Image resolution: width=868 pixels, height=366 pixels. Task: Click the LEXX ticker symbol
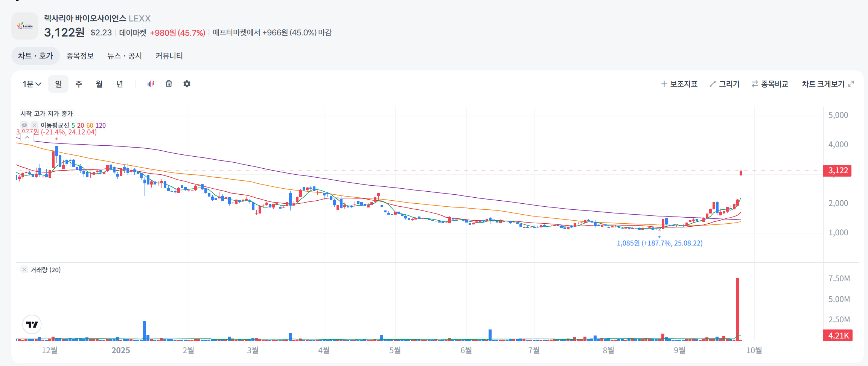click(140, 18)
